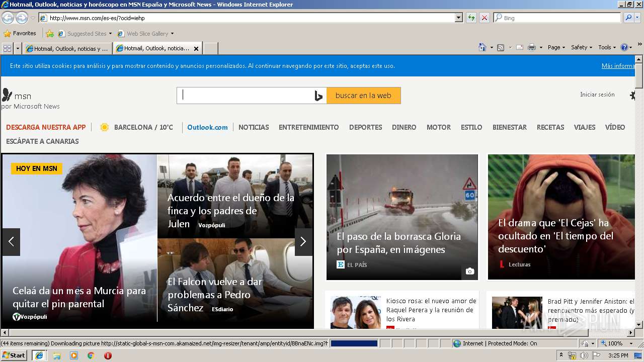Open the Tools menu dropdown
Viewport: 644px width, 362px height.
click(x=607, y=47)
